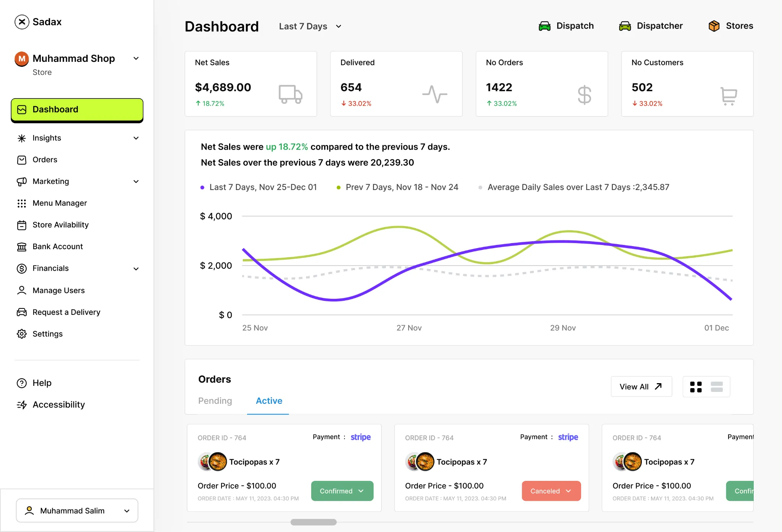Open the Last 7 Days dropdown
Screen dimensions: 782x532
tap(310, 26)
